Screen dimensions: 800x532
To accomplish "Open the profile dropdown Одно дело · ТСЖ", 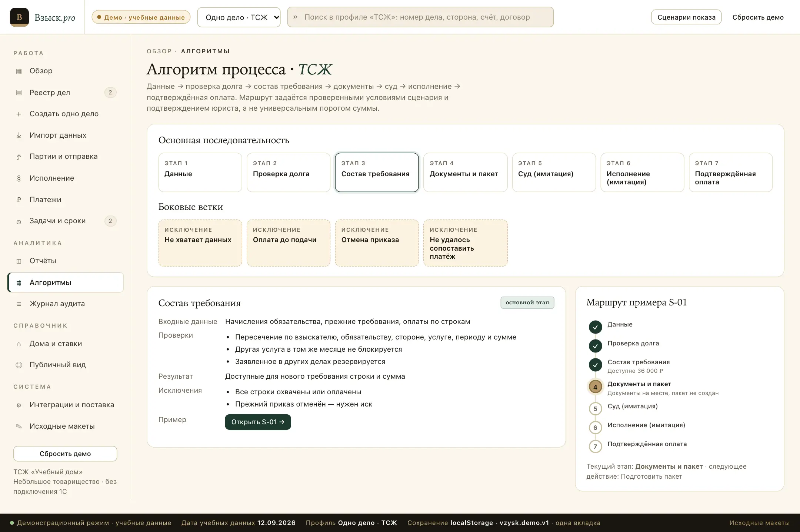I will point(239,17).
